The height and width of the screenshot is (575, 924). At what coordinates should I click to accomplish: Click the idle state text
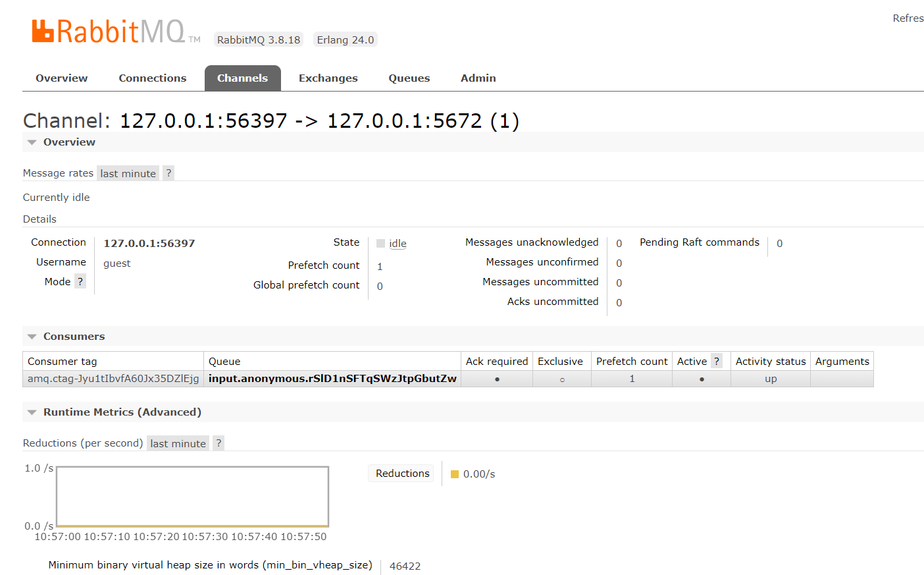[x=398, y=244]
